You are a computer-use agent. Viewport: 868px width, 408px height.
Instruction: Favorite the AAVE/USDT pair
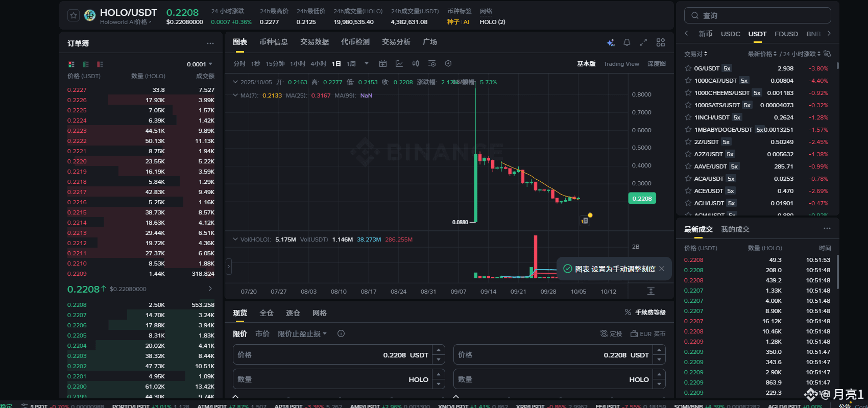(x=688, y=166)
